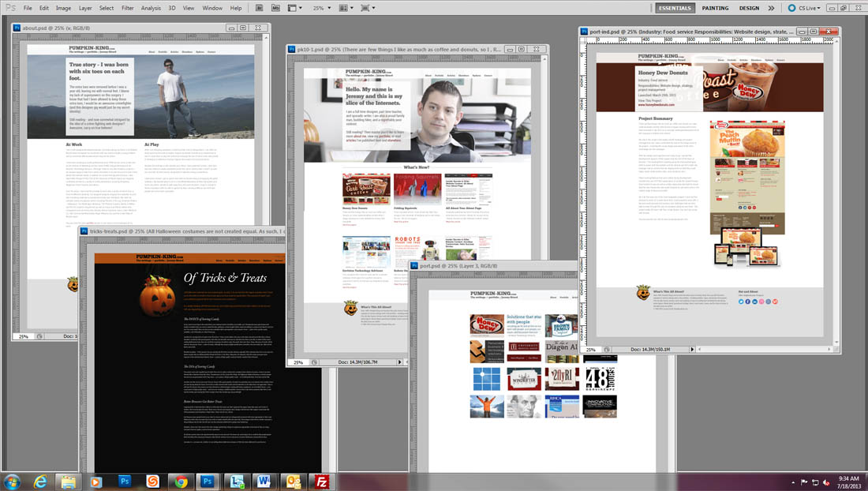
Task: Open the Action Center flag in system tray
Action: (804, 482)
